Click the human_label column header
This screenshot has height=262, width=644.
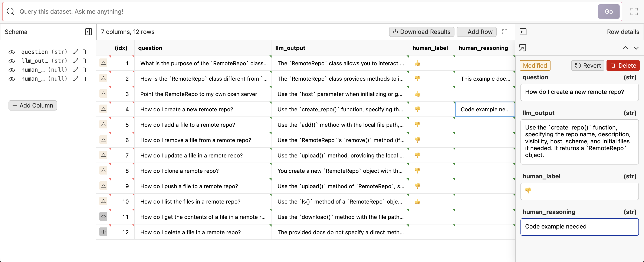pos(430,48)
